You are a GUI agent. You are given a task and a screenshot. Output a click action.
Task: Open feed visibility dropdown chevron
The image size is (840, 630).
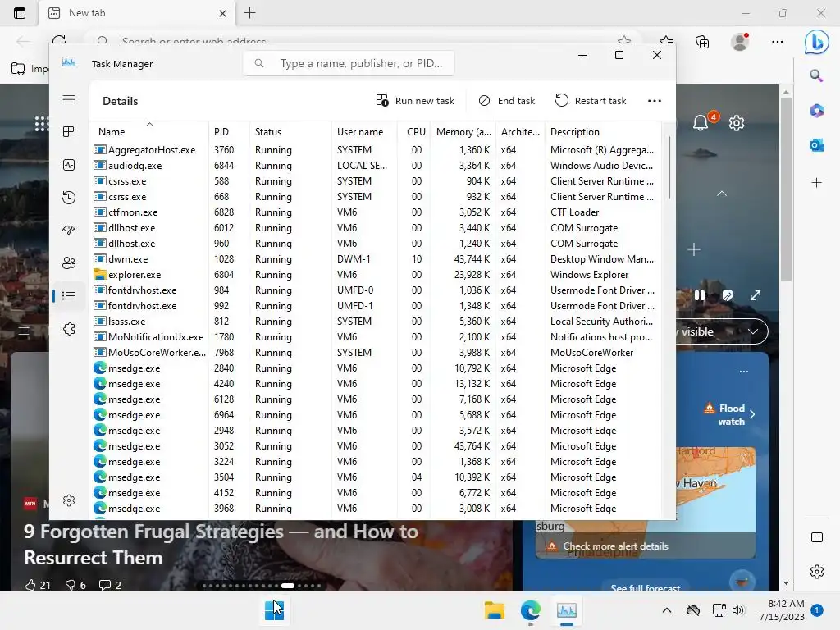coord(753,331)
